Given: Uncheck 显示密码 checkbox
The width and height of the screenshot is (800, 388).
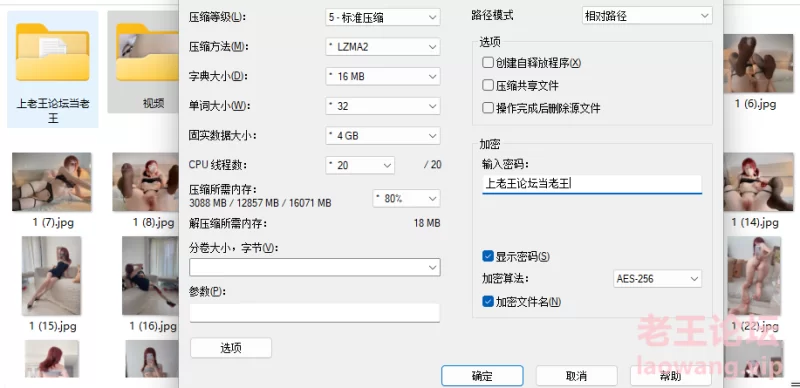Looking at the screenshot, I should 488,256.
